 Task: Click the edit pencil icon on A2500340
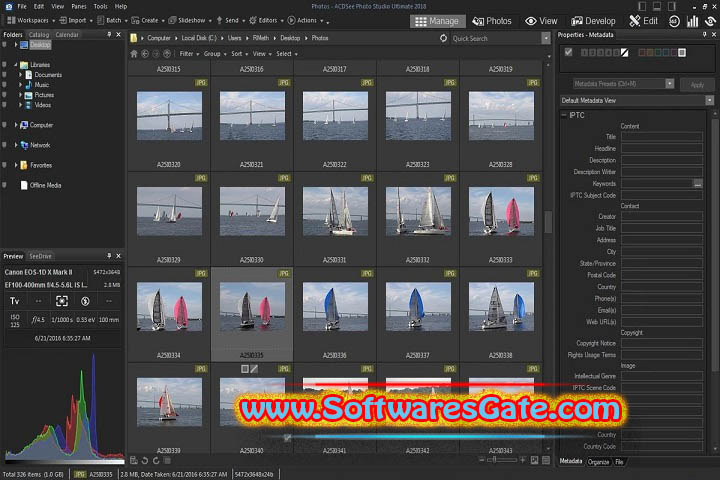point(254,369)
